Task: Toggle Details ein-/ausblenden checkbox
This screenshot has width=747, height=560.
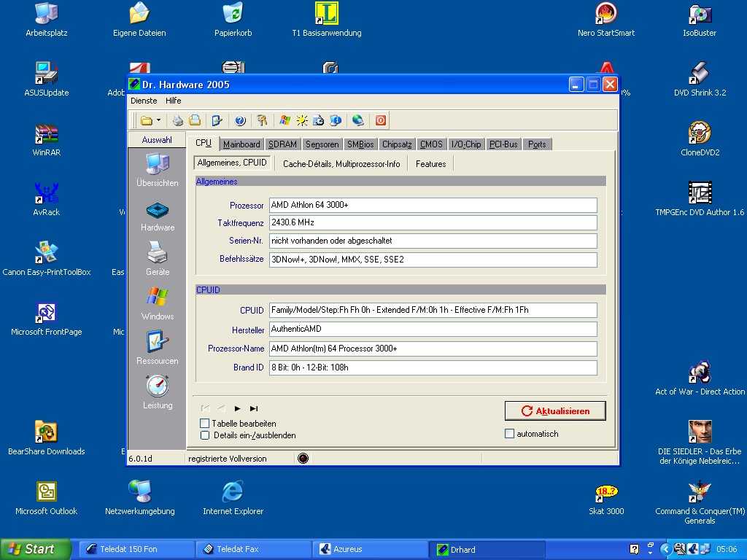Action: pos(205,435)
